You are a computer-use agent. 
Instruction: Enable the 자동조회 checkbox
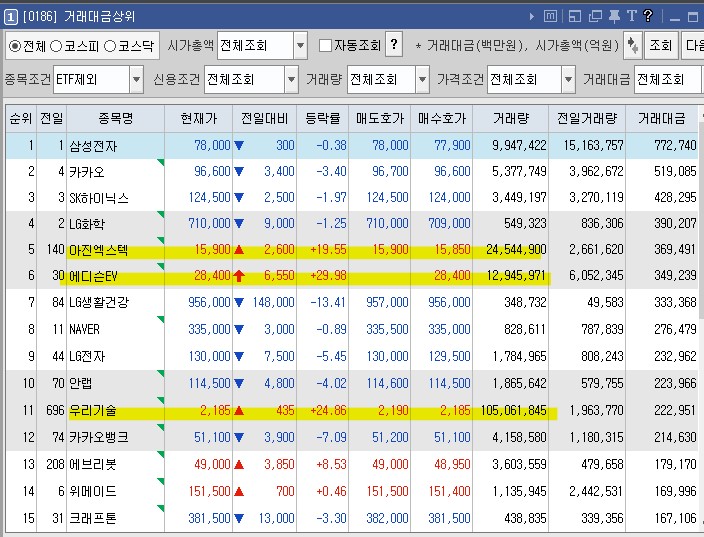(x=325, y=45)
